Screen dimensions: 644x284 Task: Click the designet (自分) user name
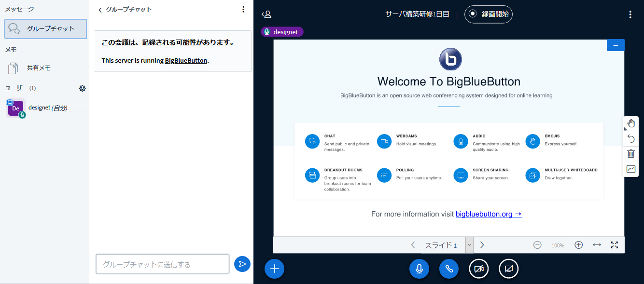pos(48,108)
